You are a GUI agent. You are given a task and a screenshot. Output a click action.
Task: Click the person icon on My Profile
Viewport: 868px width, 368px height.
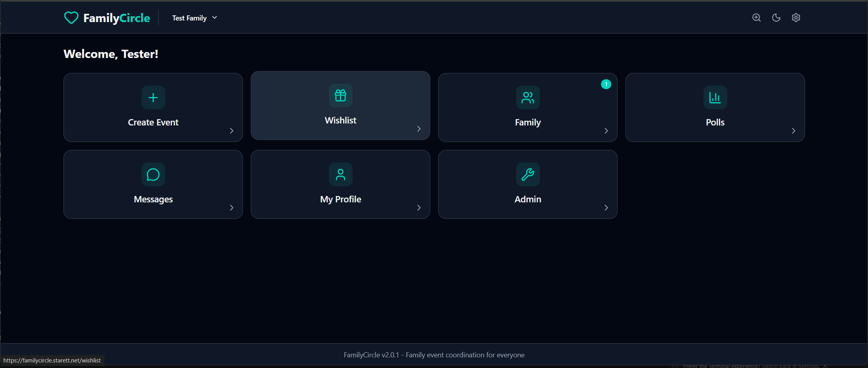tap(340, 174)
